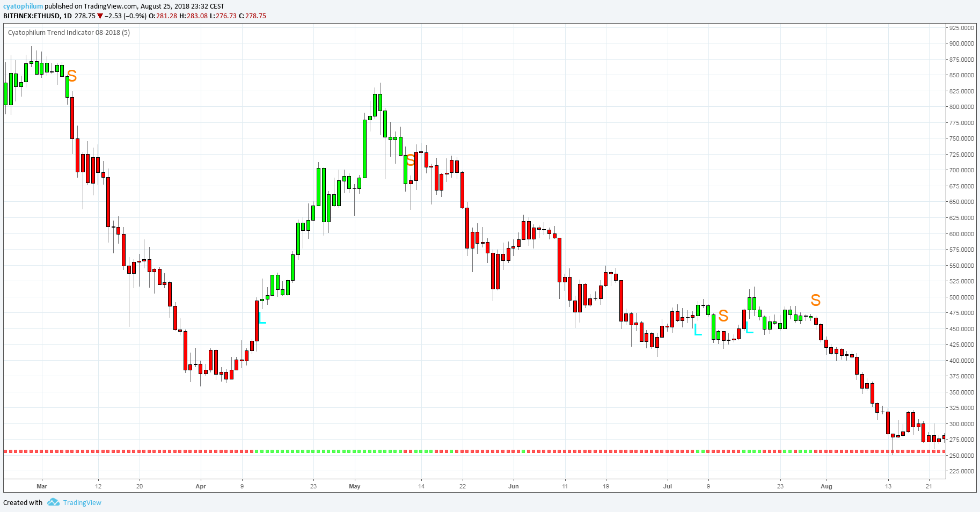This screenshot has height=512, width=980.
Task: Click the 350.0000 price axis label
Action: (961, 392)
